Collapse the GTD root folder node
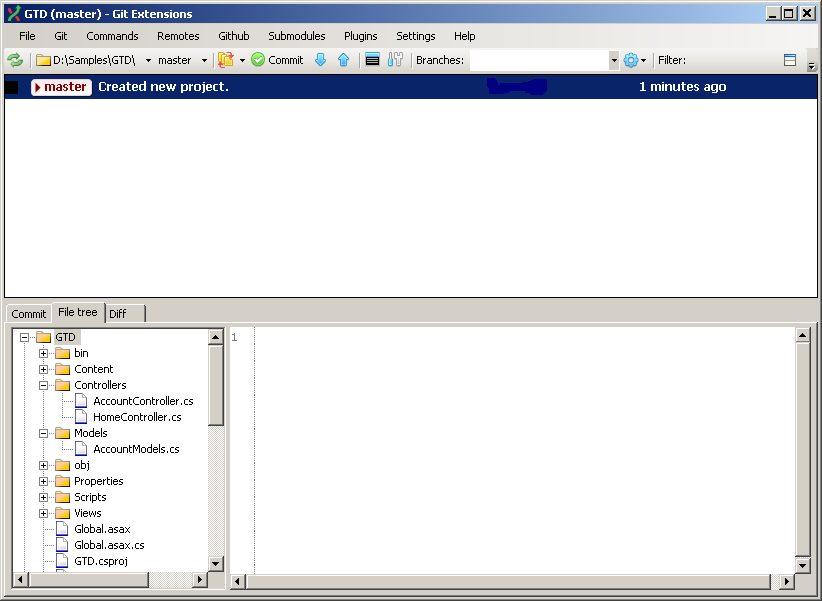This screenshot has width=822, height=601. click(24, 337)
